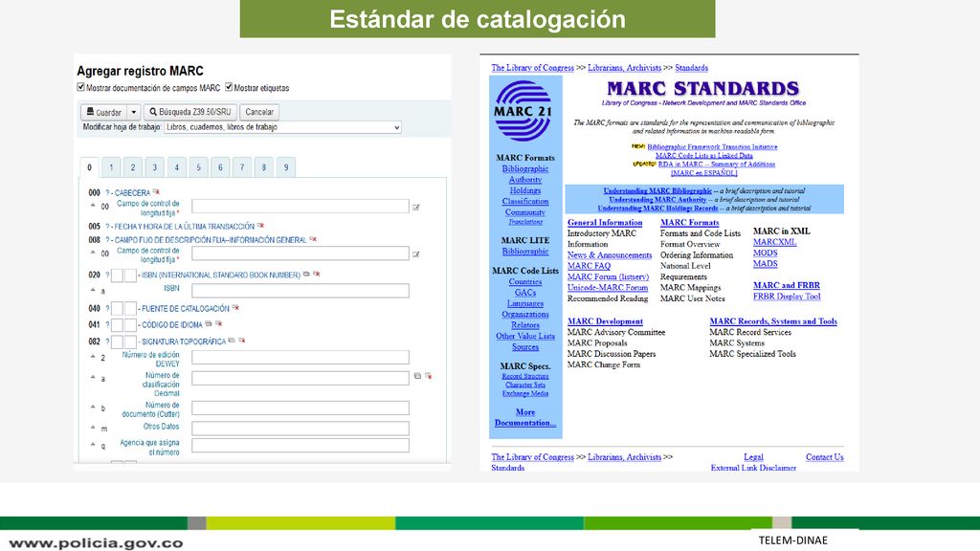The height and width of the screenshot is (551, 980).
Task: Repeat the 041 código de idioma tag
Action: 209,323
